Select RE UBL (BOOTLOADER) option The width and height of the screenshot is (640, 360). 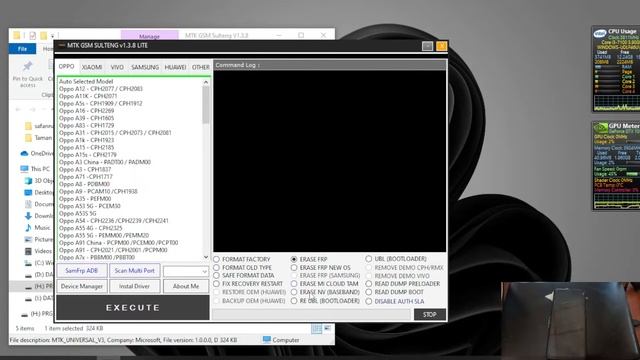pyautogui.click(x=325, y=301)
